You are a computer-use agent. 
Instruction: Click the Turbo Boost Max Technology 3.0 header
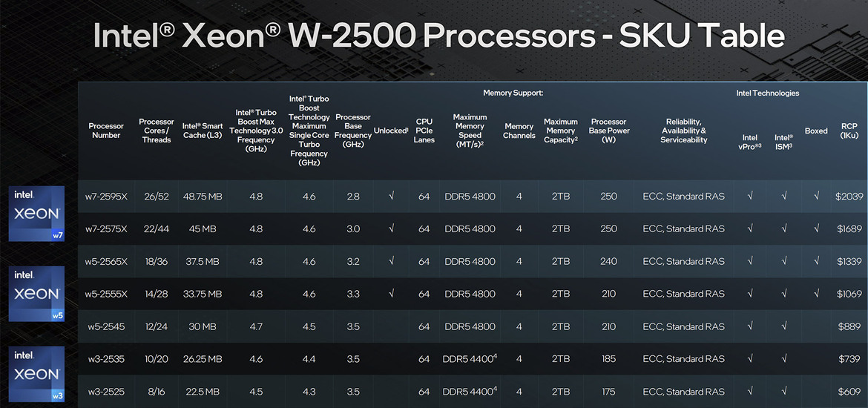[256, 131]
